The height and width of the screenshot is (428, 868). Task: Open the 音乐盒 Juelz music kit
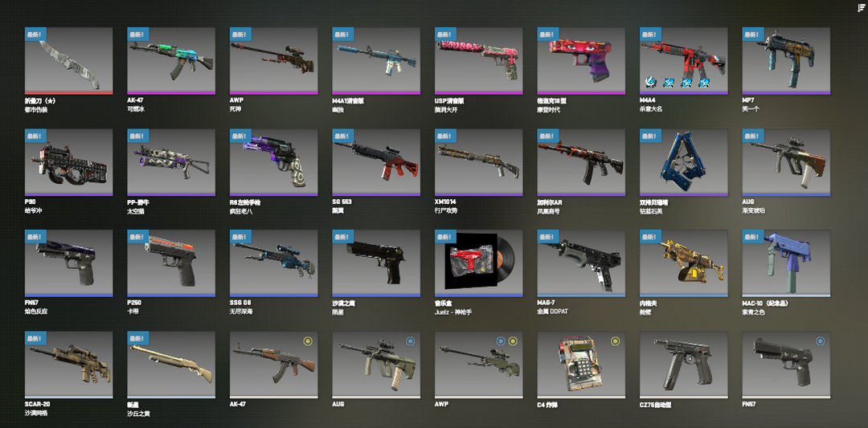coord(478,263)
